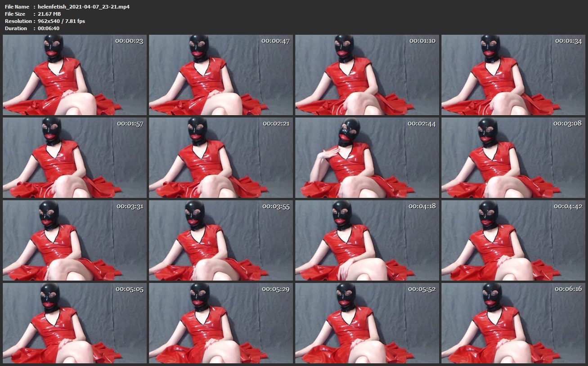588x366 pixels.
Task: Select the thumbnail stamped 00:00:23
Action: tap(75, 75)
